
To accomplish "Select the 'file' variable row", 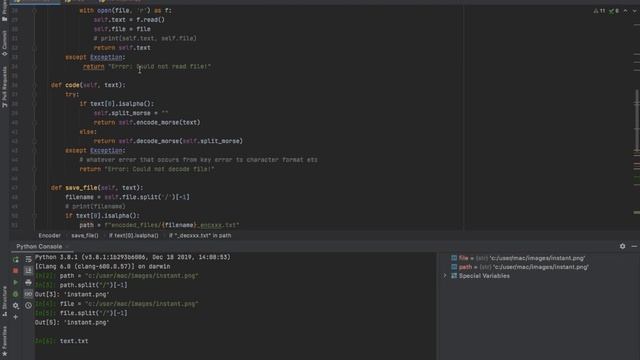I will coord(518,258).
